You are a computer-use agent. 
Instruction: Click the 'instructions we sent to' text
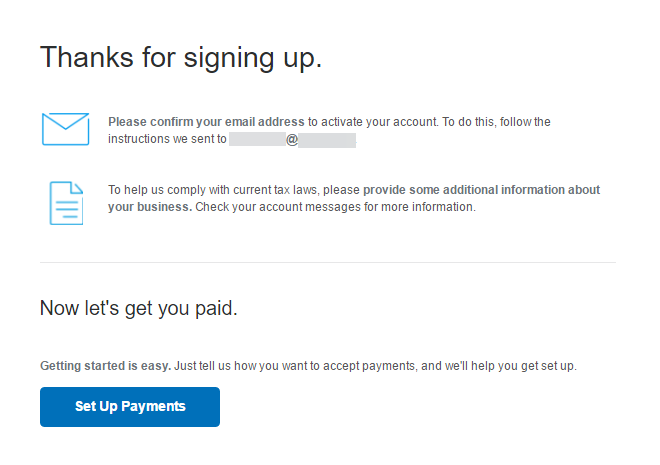(167, 140)
